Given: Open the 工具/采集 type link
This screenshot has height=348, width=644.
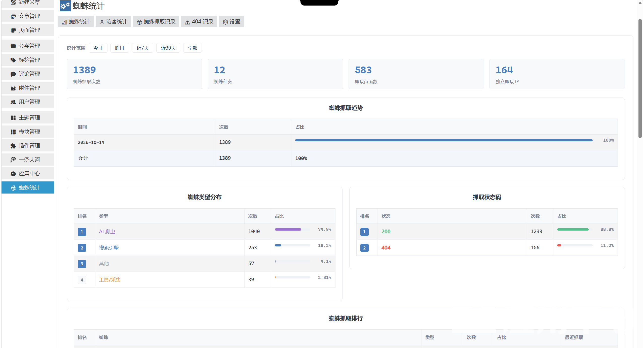Looking at the screenshot, I should click(110, 280).
